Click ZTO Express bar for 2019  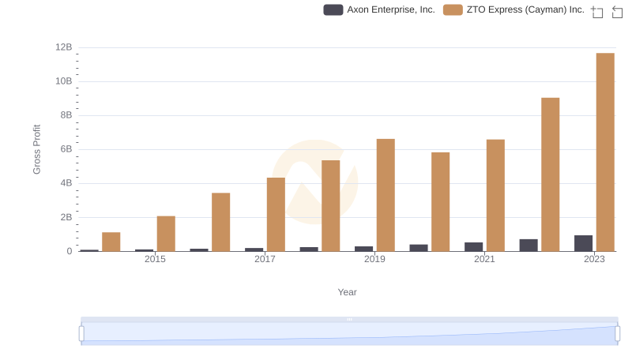[386, 195]
